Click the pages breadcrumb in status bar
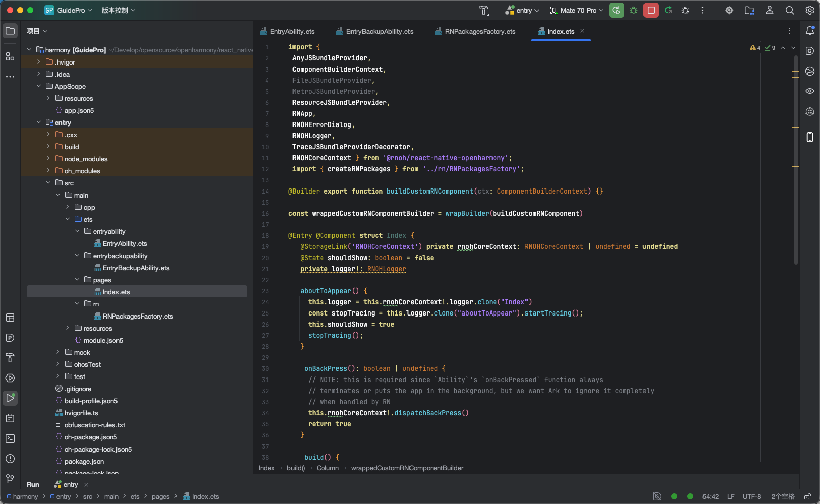Viewport: 820px width, 504px height. [x=160, y=496]
